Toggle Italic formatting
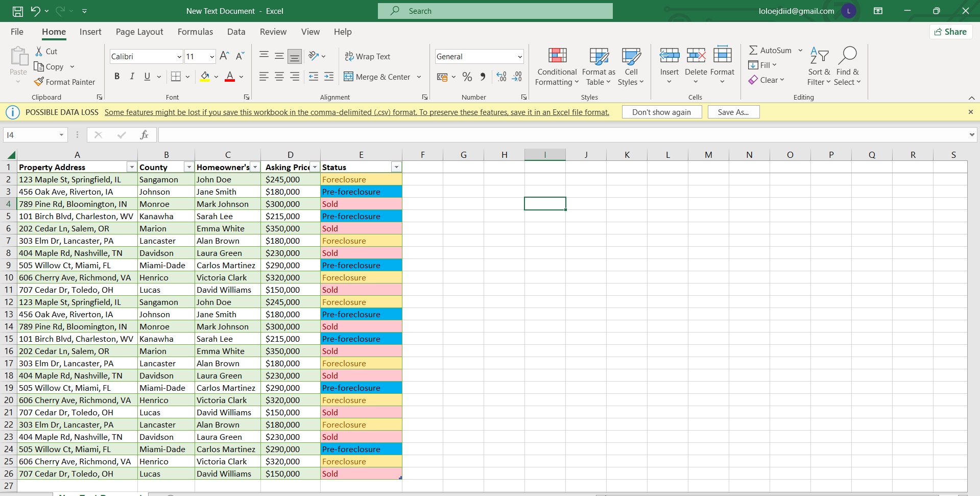 [x=132, y=77]
